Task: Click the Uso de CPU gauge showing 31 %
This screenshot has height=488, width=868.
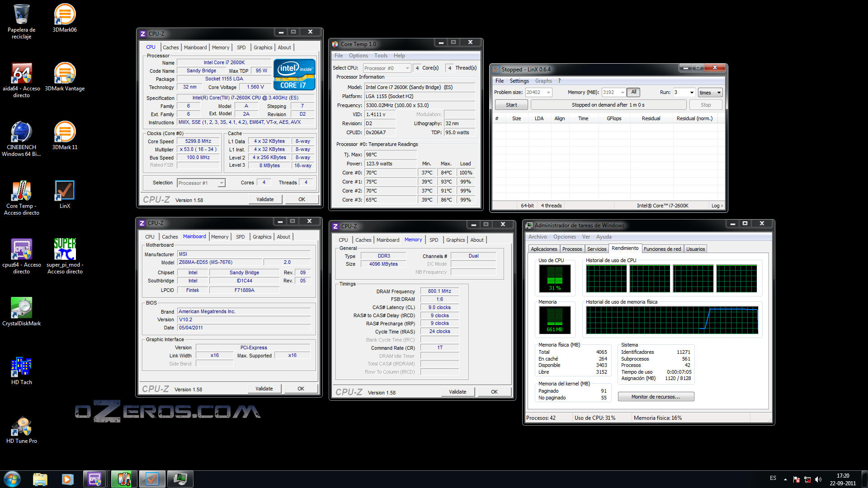Action: 555,278
